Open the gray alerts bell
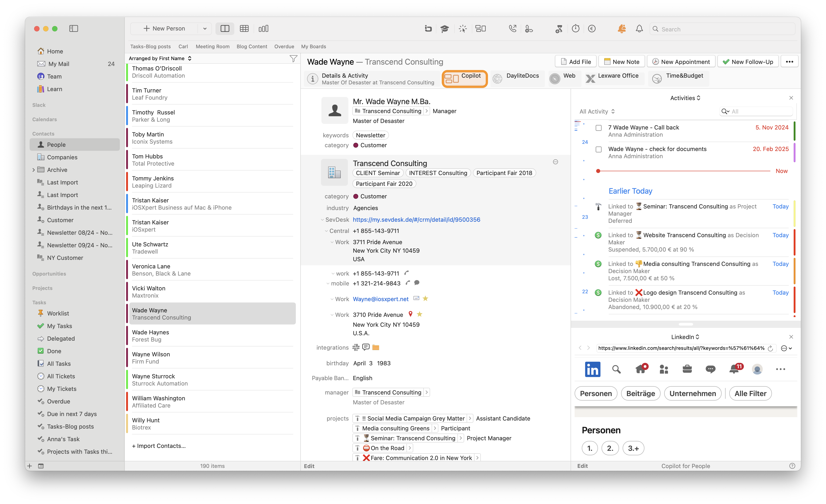 639,29
